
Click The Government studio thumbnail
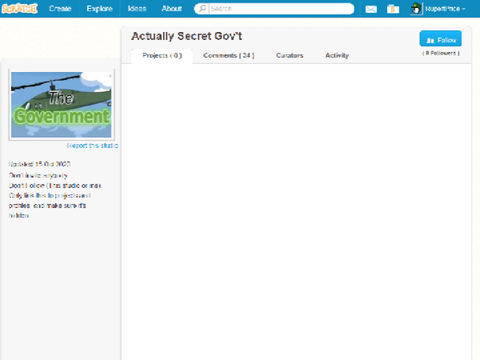click(x=61, y=105)
